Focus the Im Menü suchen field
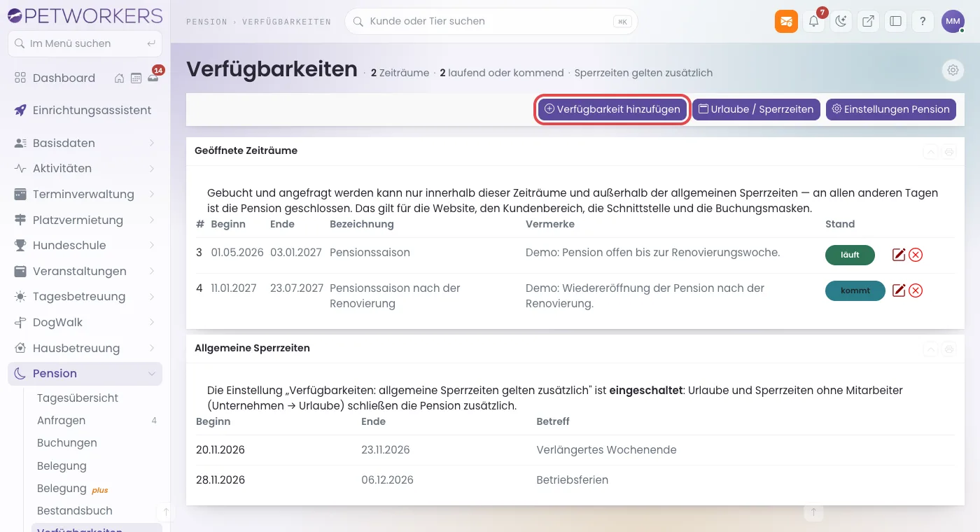Viewport: 980px width, 532px height. (85, 43)
